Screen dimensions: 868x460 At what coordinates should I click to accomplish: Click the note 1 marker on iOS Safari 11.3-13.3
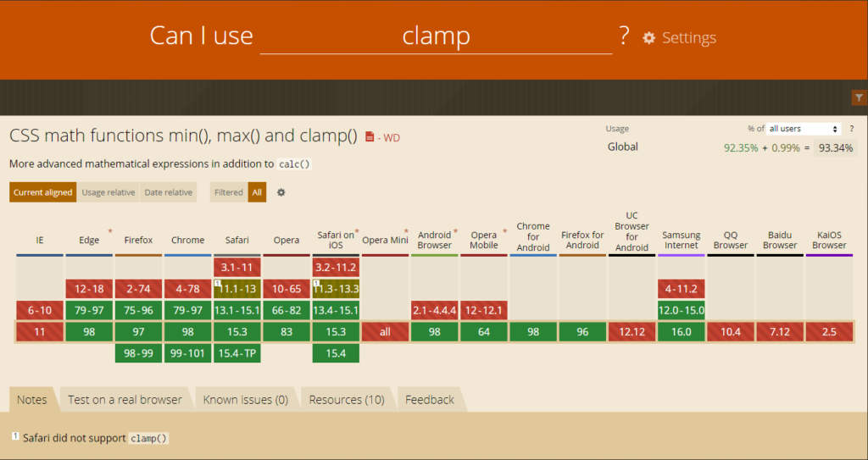click(316, 283)
